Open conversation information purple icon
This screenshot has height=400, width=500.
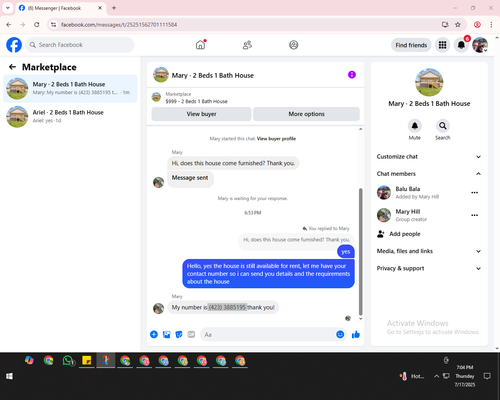(x=352, y=75)
